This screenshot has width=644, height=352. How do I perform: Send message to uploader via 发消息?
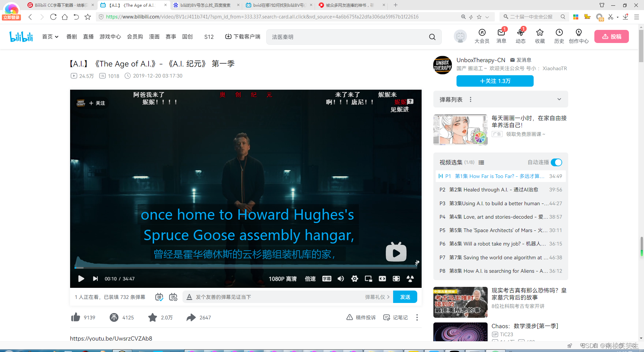pos(521,60)
